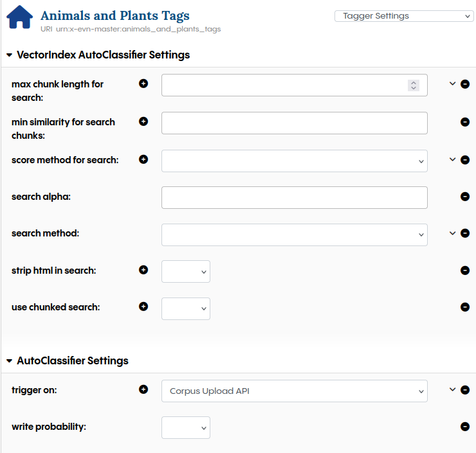Collapse the AutoClassifier Settings section
Screen dimensions: 476x453
tap(9, 361)
